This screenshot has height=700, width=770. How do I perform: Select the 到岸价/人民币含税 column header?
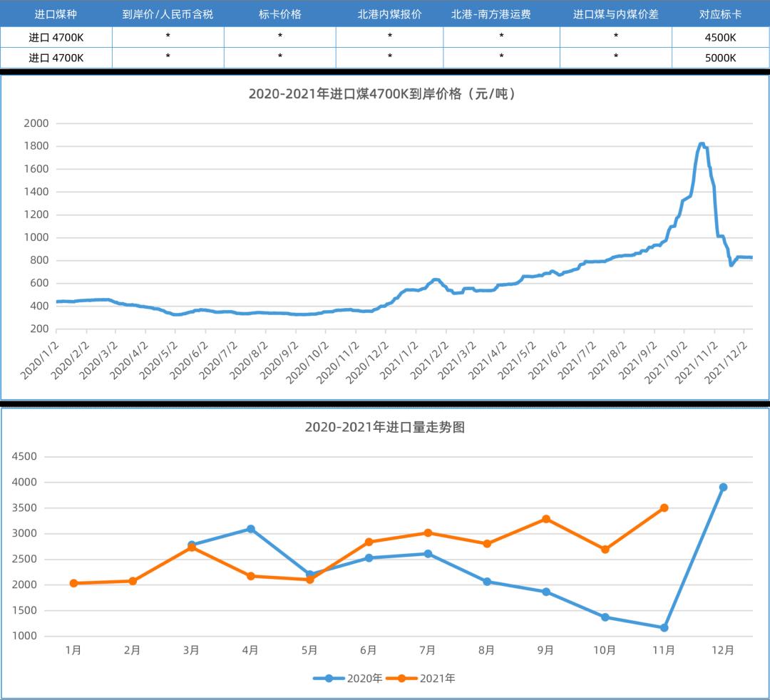coord(168,14)
